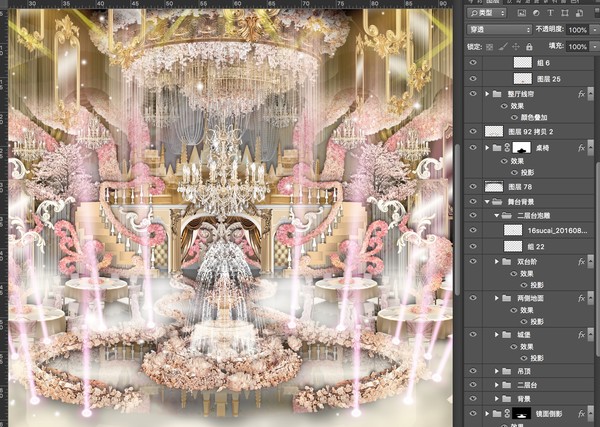Click the mask link icon on 桌椅
The height and width of the screenshot is (427, 600).
click(x=507, y=148)
